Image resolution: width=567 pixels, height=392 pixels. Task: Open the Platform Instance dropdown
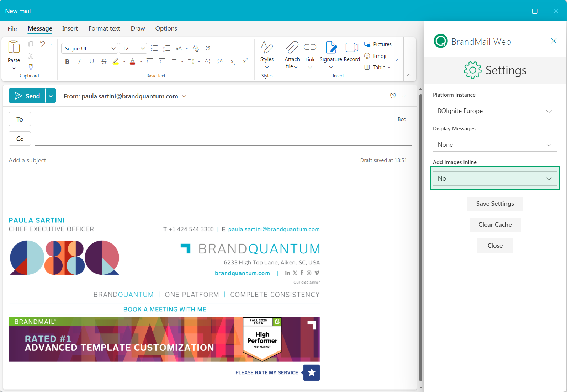494,111
